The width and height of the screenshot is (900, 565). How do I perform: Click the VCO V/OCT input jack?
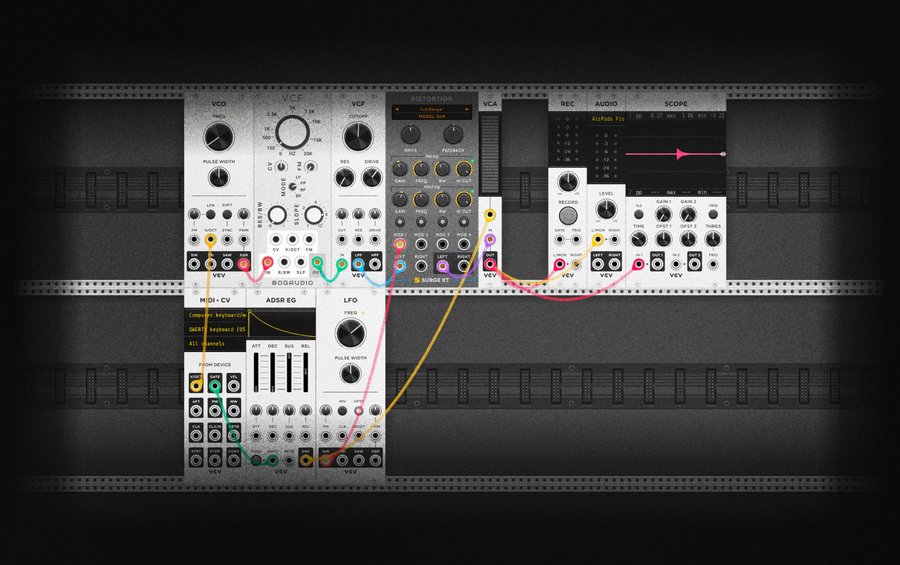tap(211, 240)
